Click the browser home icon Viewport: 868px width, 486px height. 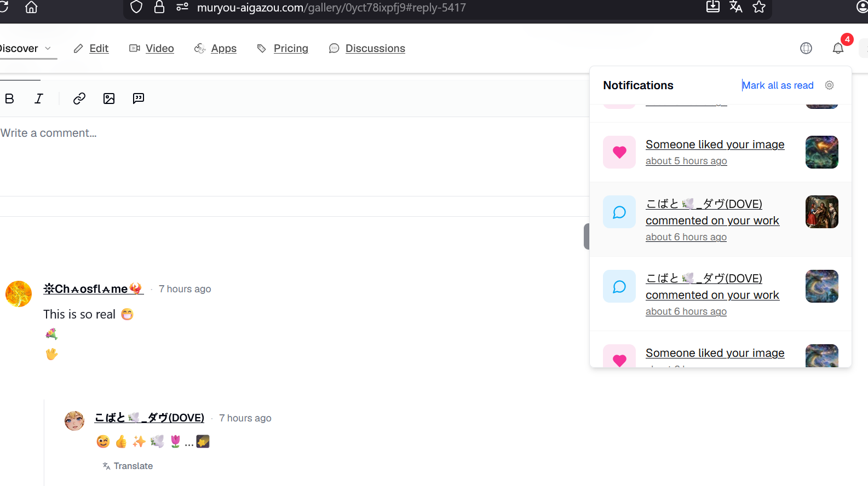tap(32, 7)
